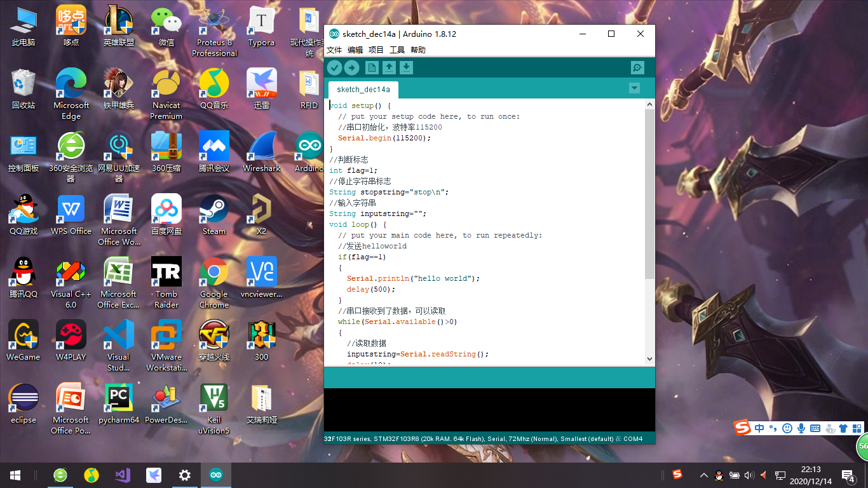Screen dimensions: 868x488
Task: Click the Upload arrow button in Arduino
Action: 351,68
